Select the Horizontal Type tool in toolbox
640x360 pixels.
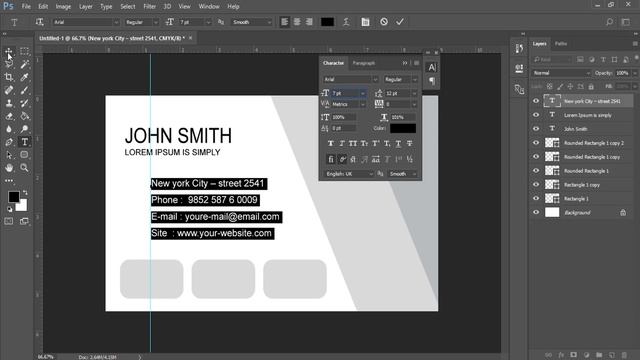[24, 142]
